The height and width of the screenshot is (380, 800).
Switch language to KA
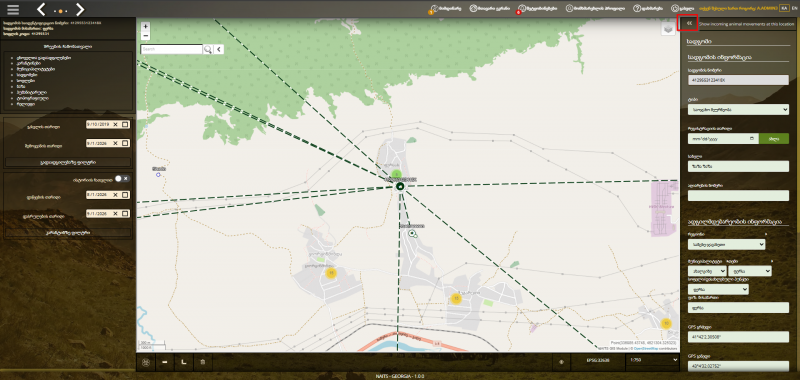pos(784,9)
